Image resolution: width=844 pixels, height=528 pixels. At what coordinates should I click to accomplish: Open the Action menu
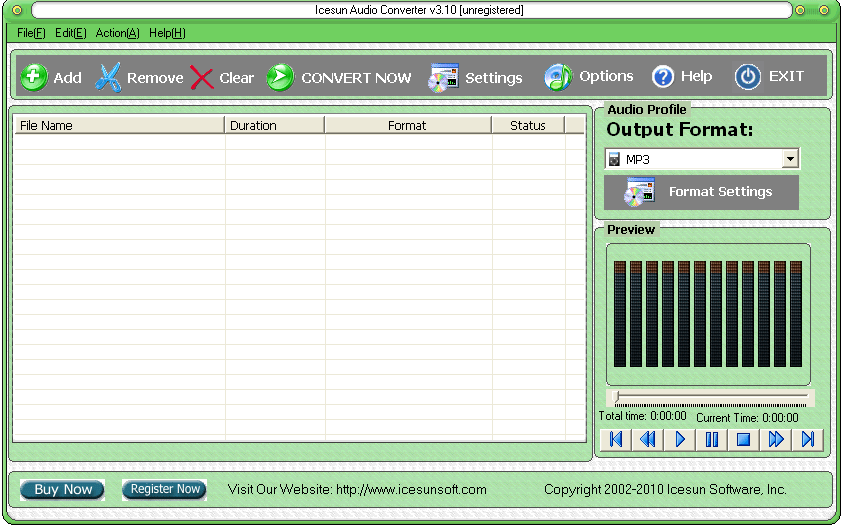(117, 33)
